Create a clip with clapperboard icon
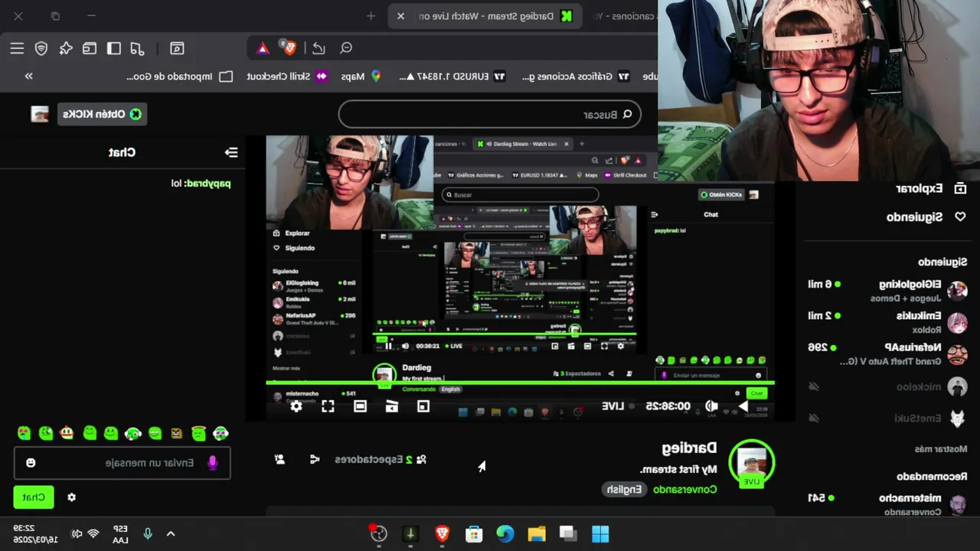Image resolution: width=980 pixels, height=551 pixels. (x=392, y=406)
